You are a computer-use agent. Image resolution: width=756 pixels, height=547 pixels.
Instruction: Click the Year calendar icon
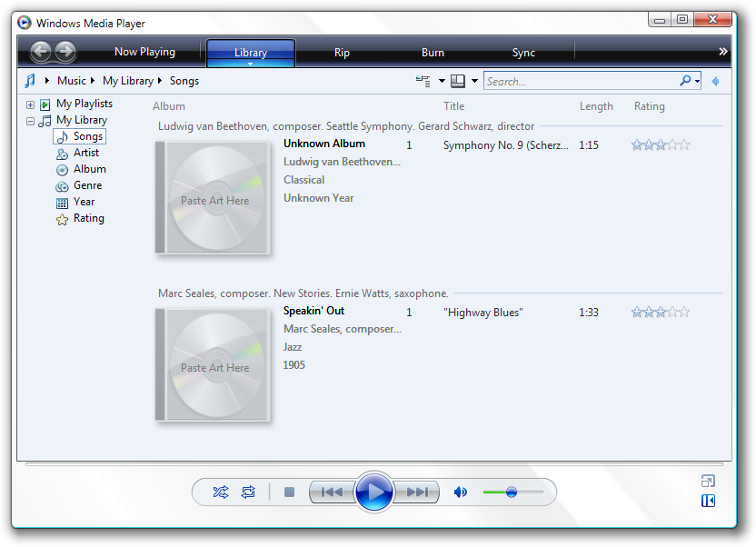click(62, 203)
